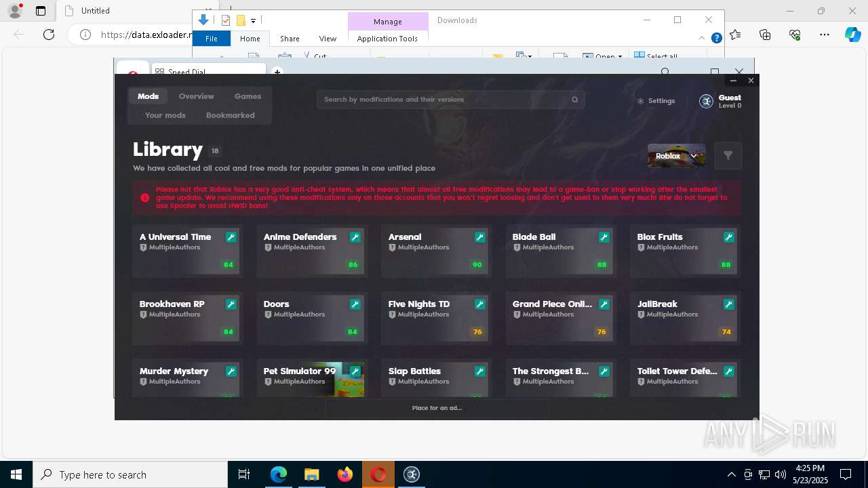Click the Guest profile avatar icon
Viewport: 868px width, 488px height.
pos(706,101)
